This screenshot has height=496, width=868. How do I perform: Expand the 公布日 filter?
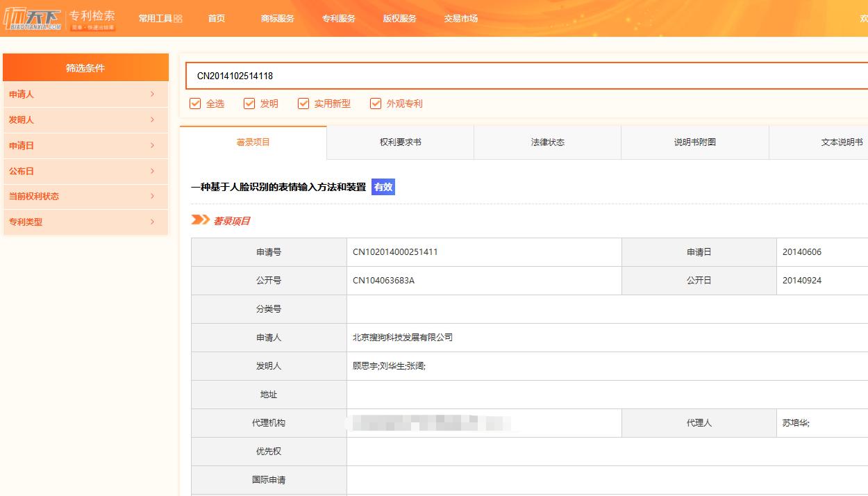pyautogui.click(x=86, y=171)
